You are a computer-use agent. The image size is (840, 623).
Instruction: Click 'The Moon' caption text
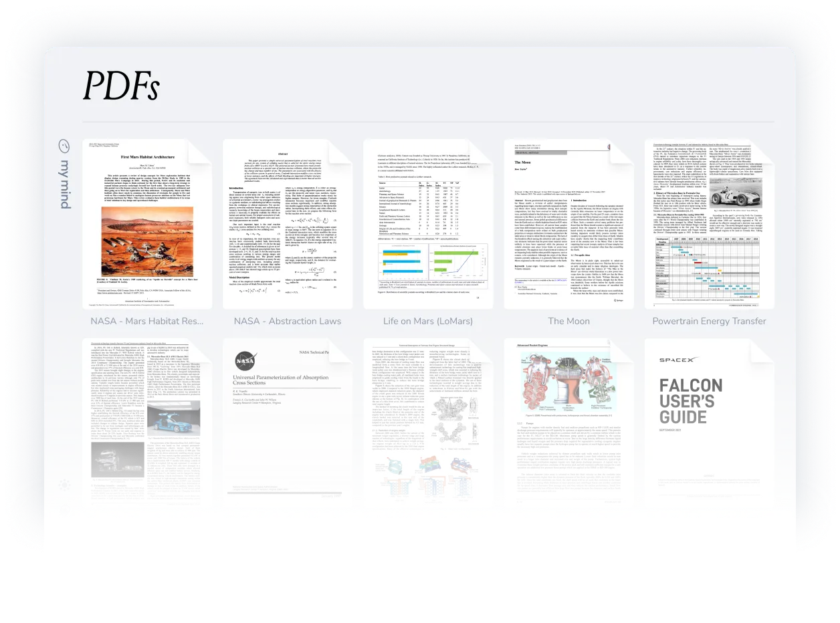[x=568, y=321]
